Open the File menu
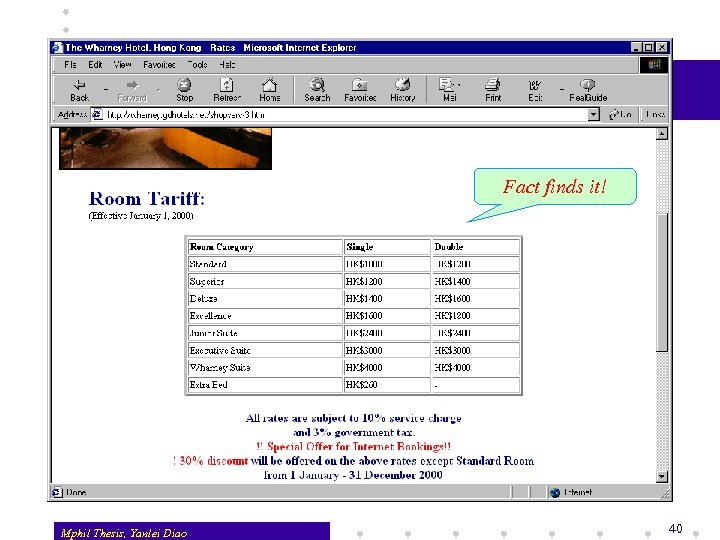This screenshot has height=540, width=720. click(70, 65)
